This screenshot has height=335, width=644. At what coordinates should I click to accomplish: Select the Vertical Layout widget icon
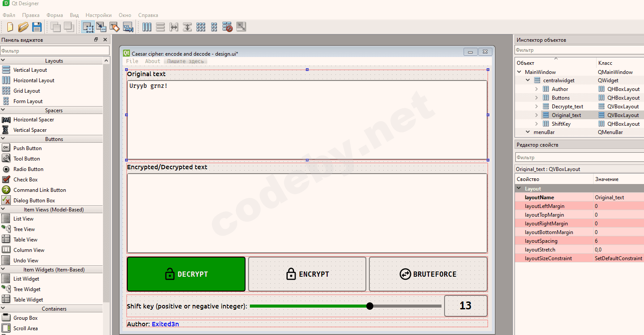(x=6, y=70)
